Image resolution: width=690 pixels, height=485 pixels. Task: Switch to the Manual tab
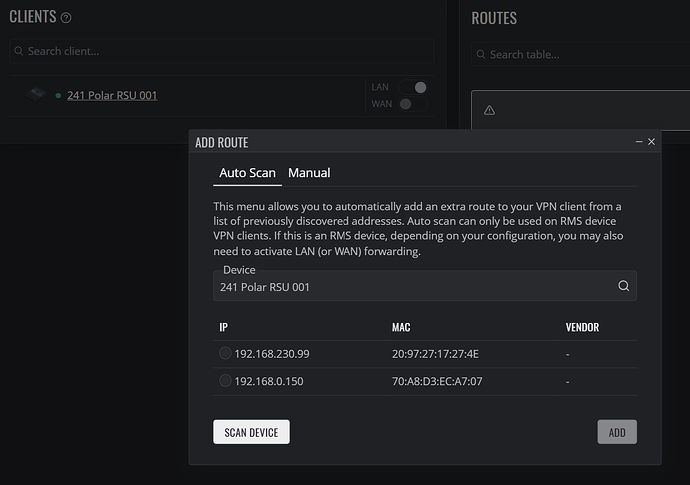click(x=309, y=173)
